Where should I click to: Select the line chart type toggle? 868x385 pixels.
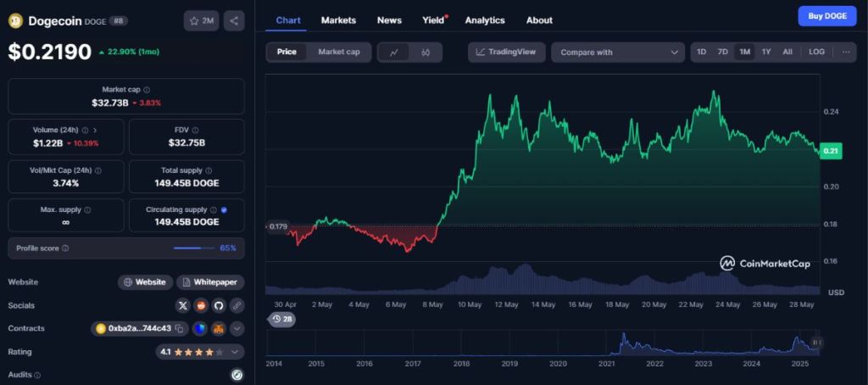393,52
